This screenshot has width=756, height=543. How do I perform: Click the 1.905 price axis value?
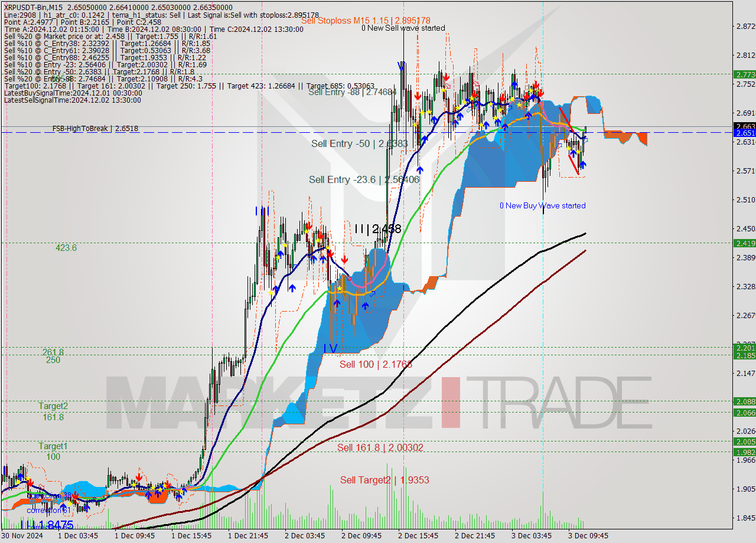tap(745, 489)
